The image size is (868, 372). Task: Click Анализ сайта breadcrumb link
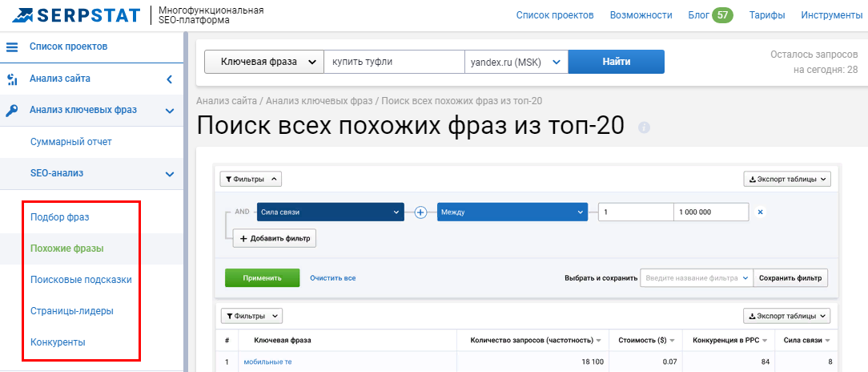coord(227,100)
